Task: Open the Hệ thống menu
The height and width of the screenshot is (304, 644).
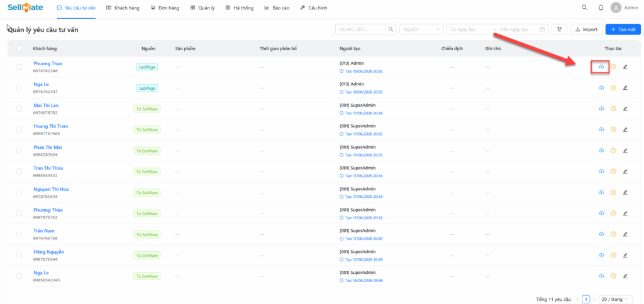Action: click(240, 8)
